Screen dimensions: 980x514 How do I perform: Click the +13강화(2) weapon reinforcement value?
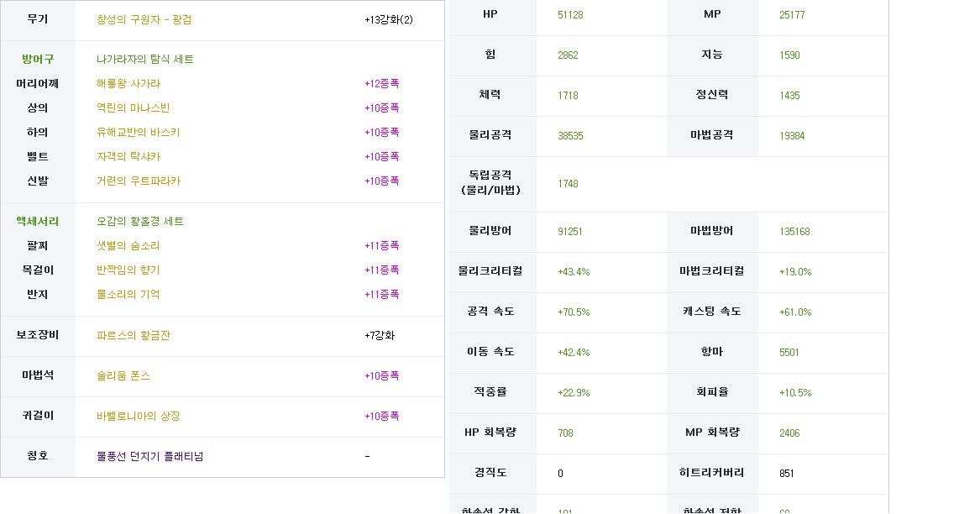point(389,19)
